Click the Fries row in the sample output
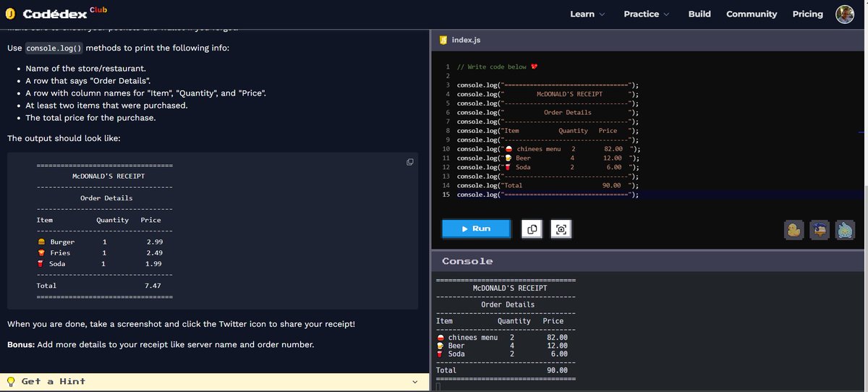Screen dimensions: 868x392 [100, 253]
